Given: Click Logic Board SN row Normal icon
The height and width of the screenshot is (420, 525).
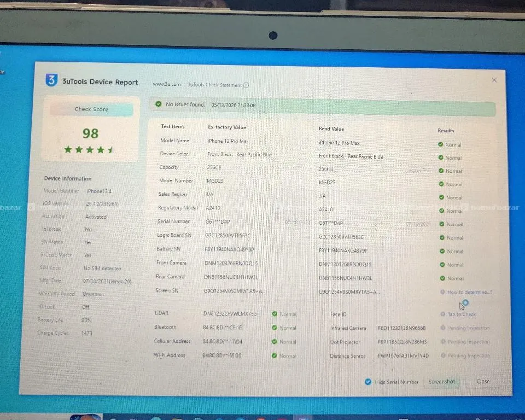Looking at the screenshot, I should point(442,237).
